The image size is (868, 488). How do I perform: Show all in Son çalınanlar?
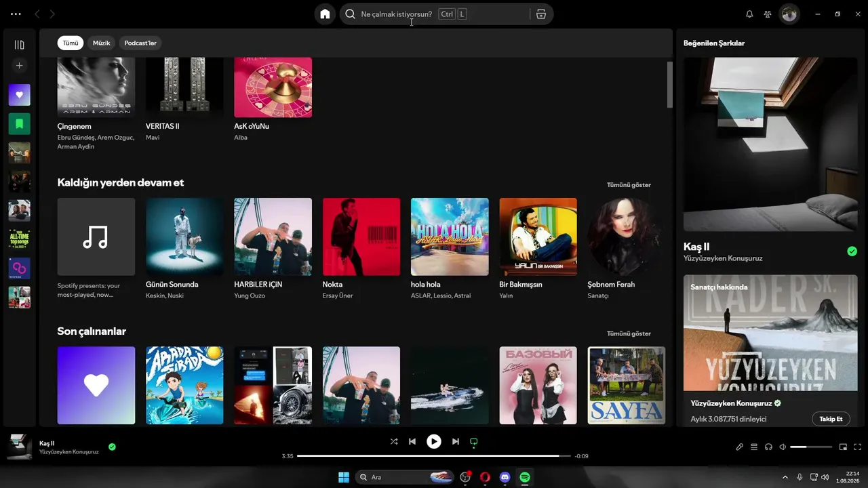pyautogui.click(x=629, y=333)
